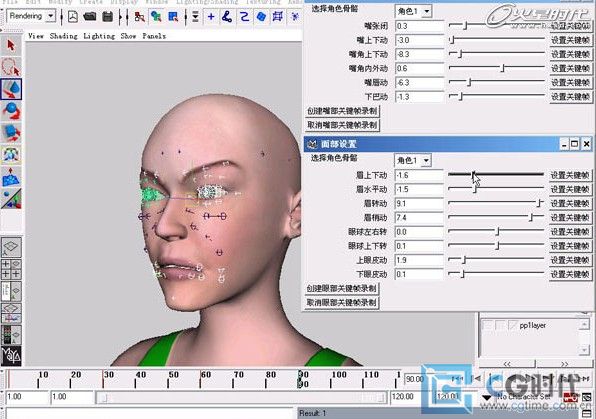Enable select by hierarchy mode
Image resolution: width=596 pixels, height=419 pixels.
click(x=140, y=16)
